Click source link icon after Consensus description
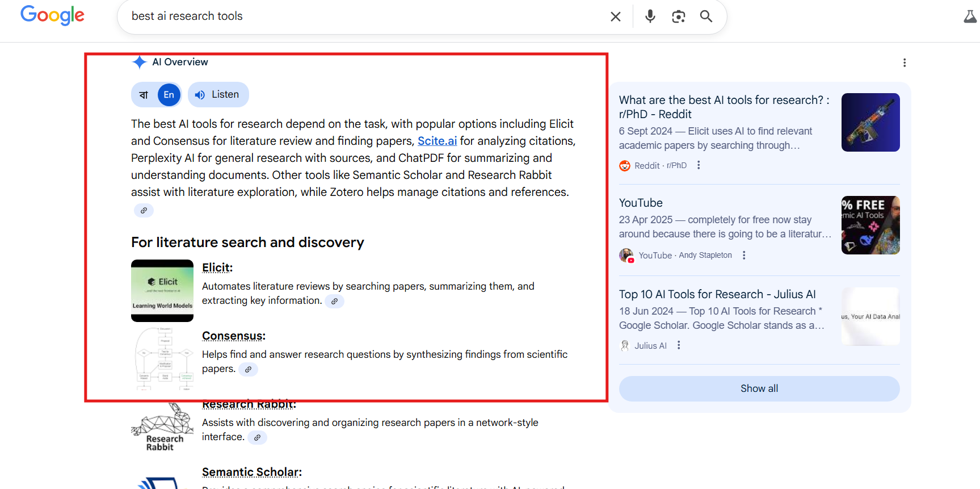The image size is (980, 489). click(248, 370)
